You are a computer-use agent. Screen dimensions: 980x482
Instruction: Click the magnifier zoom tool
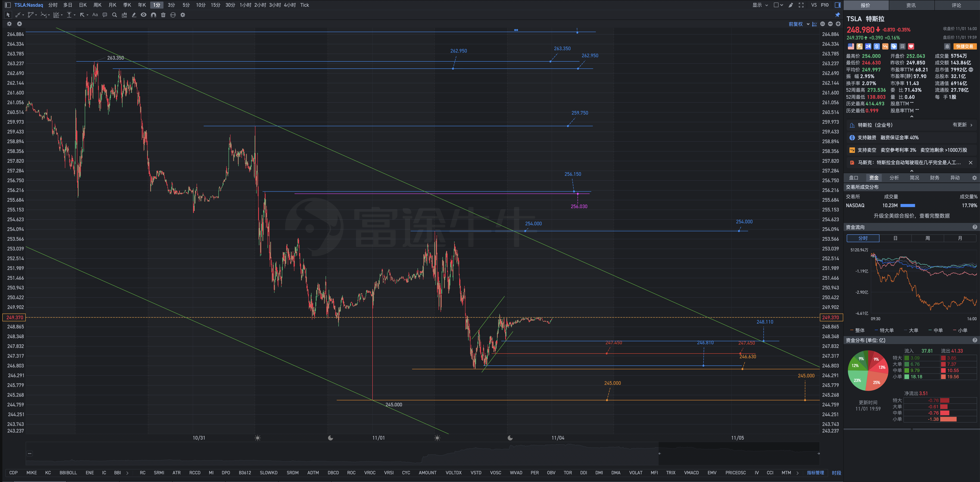point(115,15)
